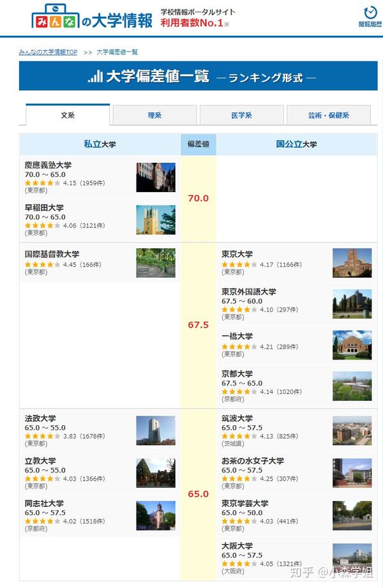
Task: Open 早稲田大学 university link
Action: (44, 207)
